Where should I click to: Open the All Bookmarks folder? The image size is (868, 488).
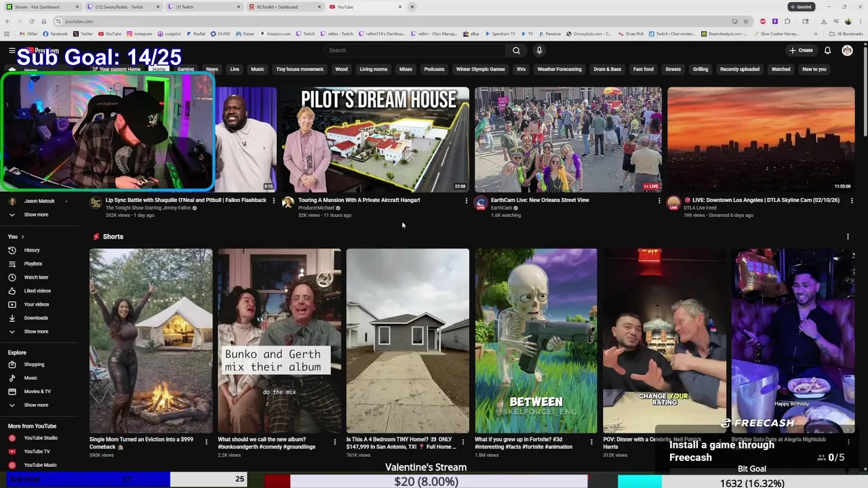click(846, 33)
